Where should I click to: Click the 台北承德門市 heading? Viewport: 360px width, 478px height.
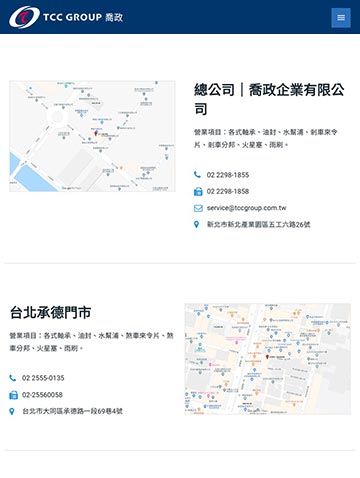50,313
